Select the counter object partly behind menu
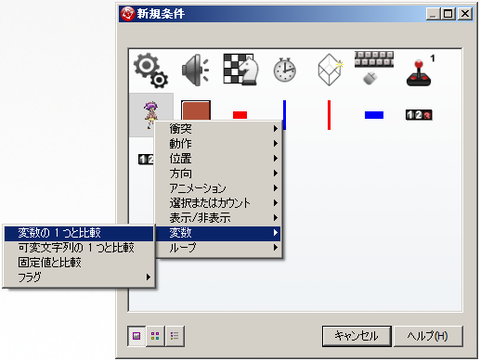 pyautogui.click(x=146, y=159)
